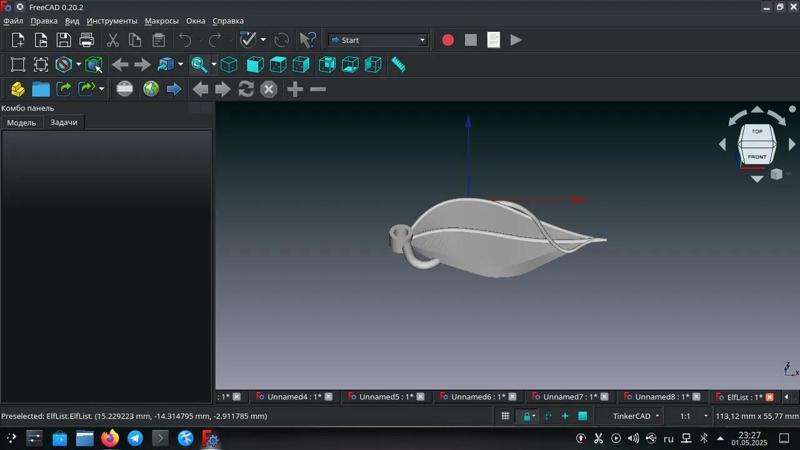Open Telegram from the taskbar
The width and height of the screenshot is (800, 450).
pos(135,438)
